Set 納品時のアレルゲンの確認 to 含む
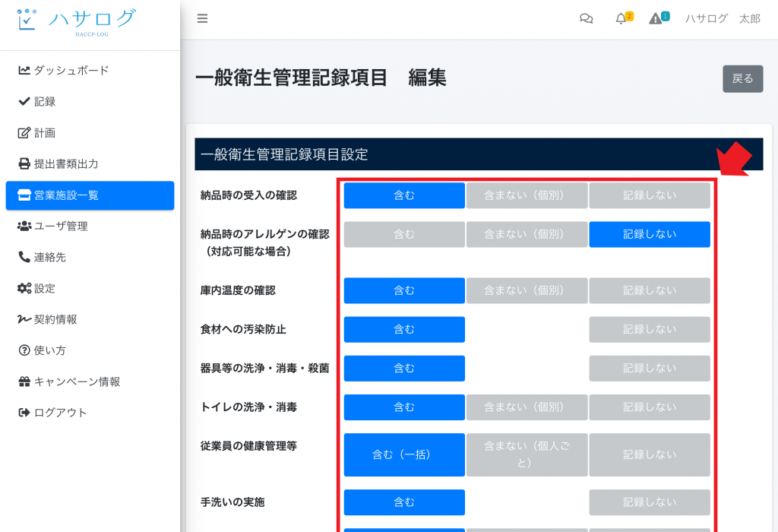778x532 pixels. [x=404, y=234]
